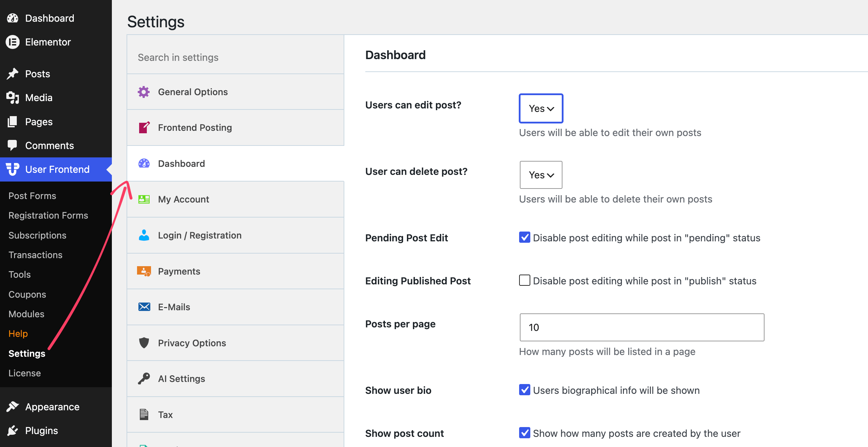The height and width of the screenshot is (447, 868).
Task: Click the Pages icon in the sidebar
Action: 13,122
